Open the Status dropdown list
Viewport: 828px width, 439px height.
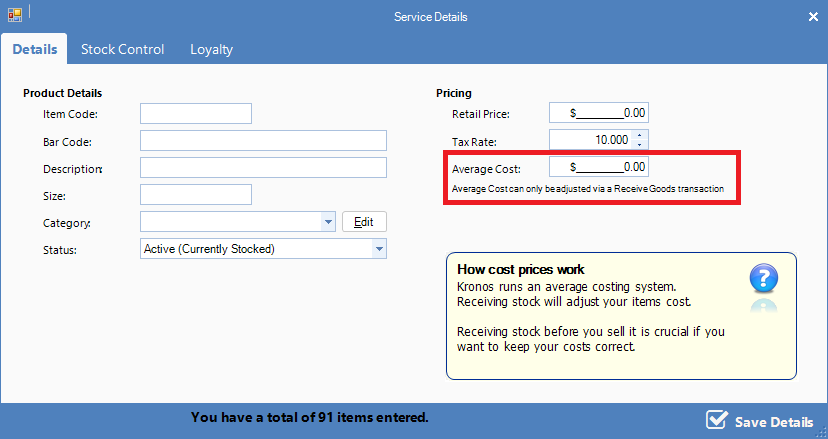pos(378,249)
